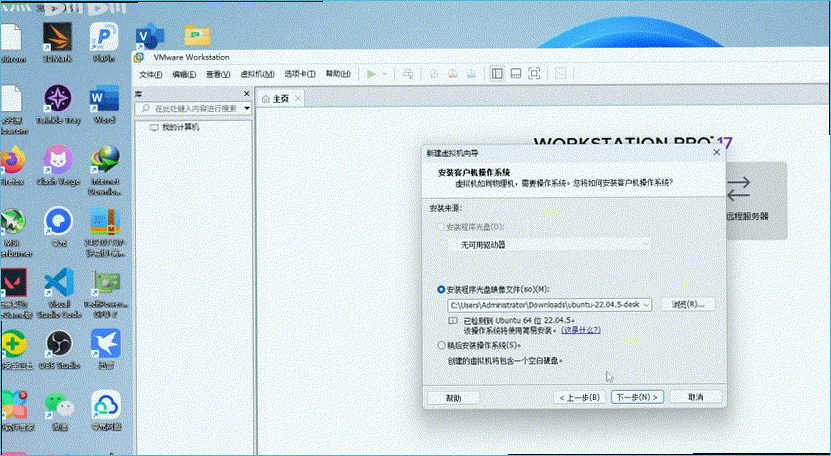The width and height of the screenshot is (831, 456).
Task: Close the 库 library panel
Action: click(246, 94)
